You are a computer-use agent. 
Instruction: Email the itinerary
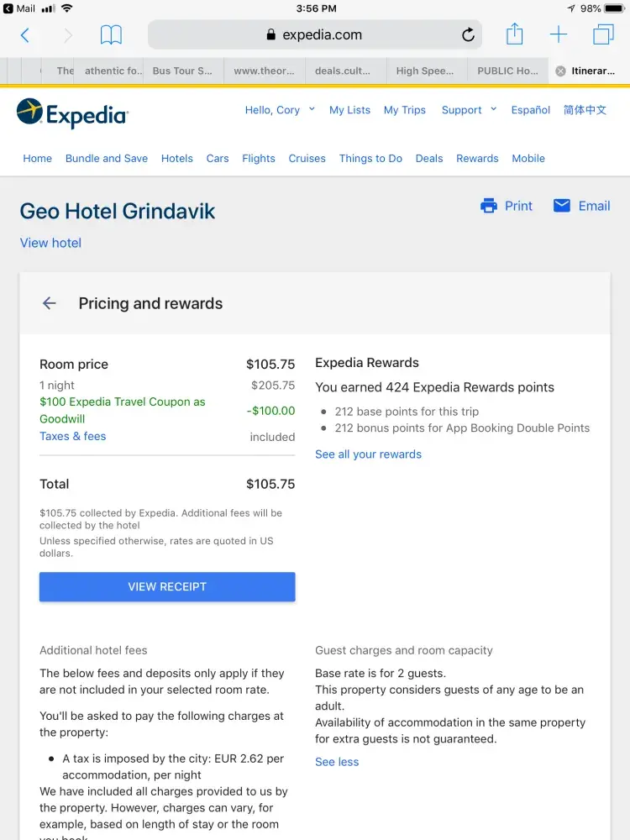(581, 206)
